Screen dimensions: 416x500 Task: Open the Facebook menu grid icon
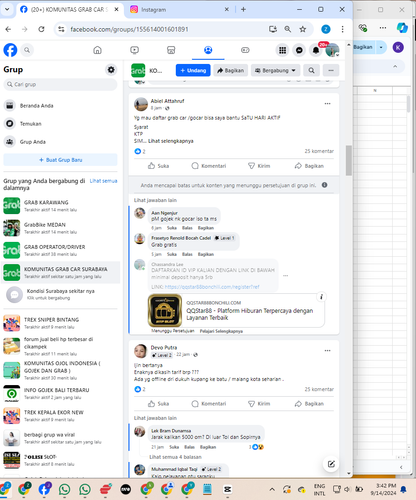(x=282, y=50)
